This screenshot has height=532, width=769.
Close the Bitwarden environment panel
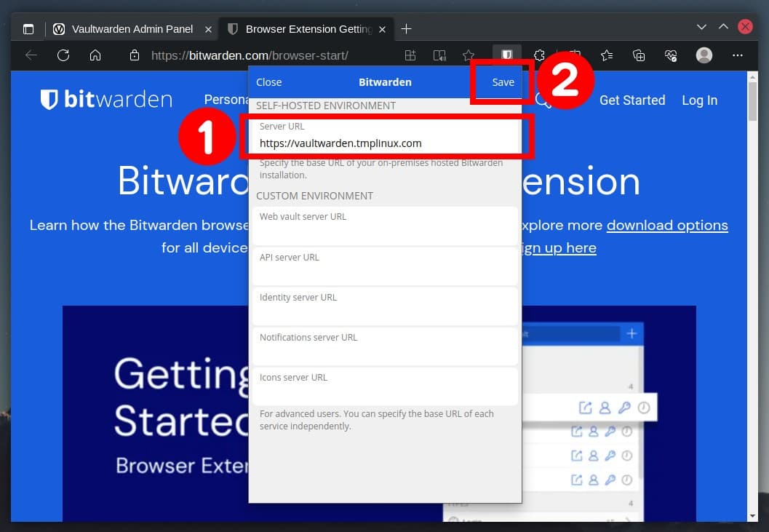pos(268,82)
